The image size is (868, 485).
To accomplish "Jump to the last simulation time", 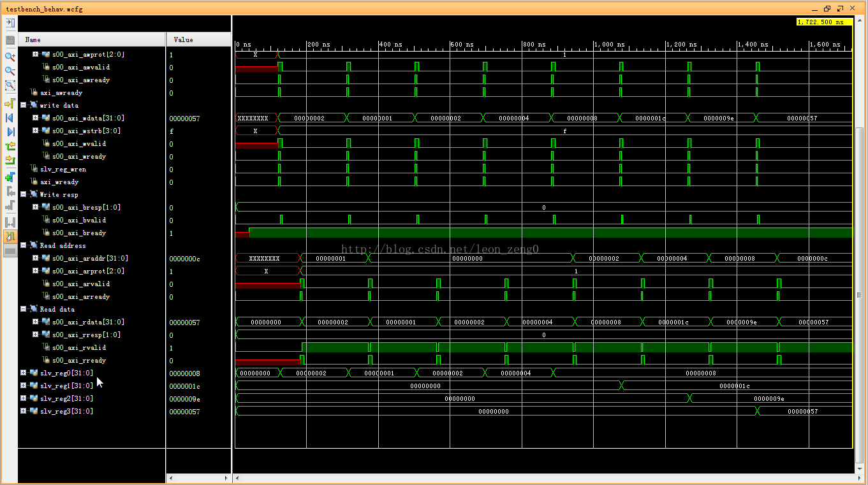I will pyautogui.click(x=10, y=132).
